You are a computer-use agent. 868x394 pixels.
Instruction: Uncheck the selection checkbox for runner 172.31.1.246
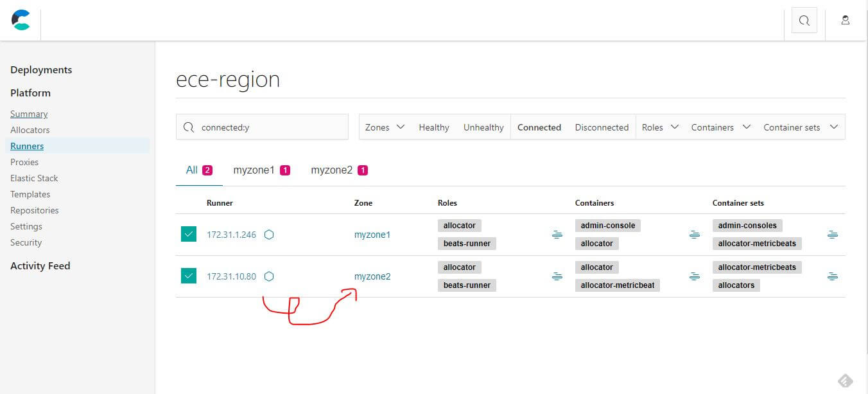coord(188,234)
